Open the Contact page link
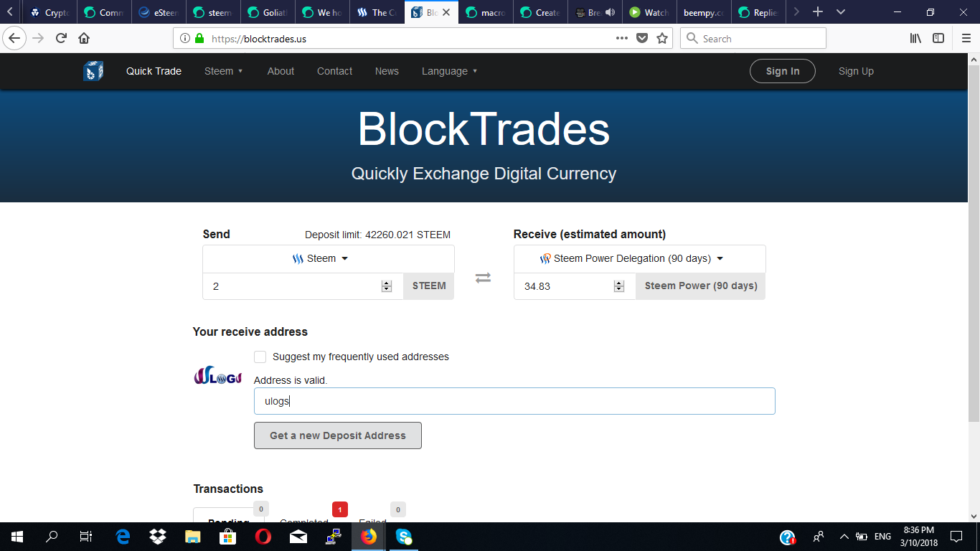This screenshot has width=980, height=551. (334, 71)
